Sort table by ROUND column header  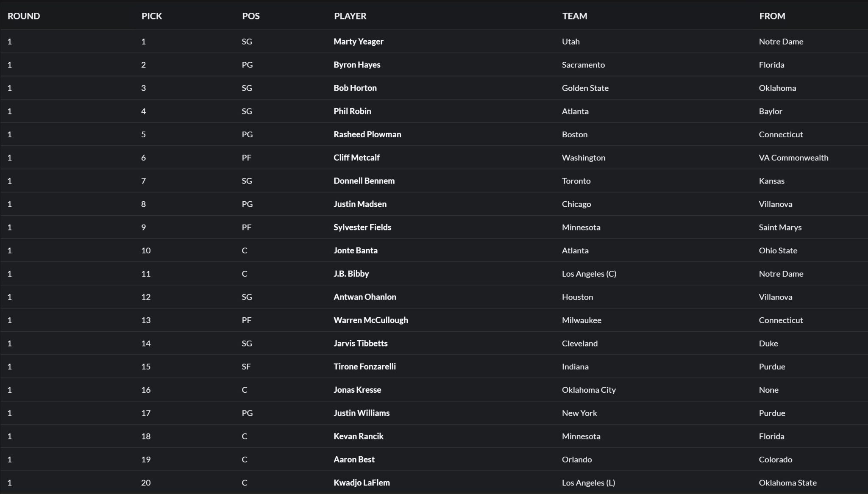pyautogui.click(x=24, y=16)
